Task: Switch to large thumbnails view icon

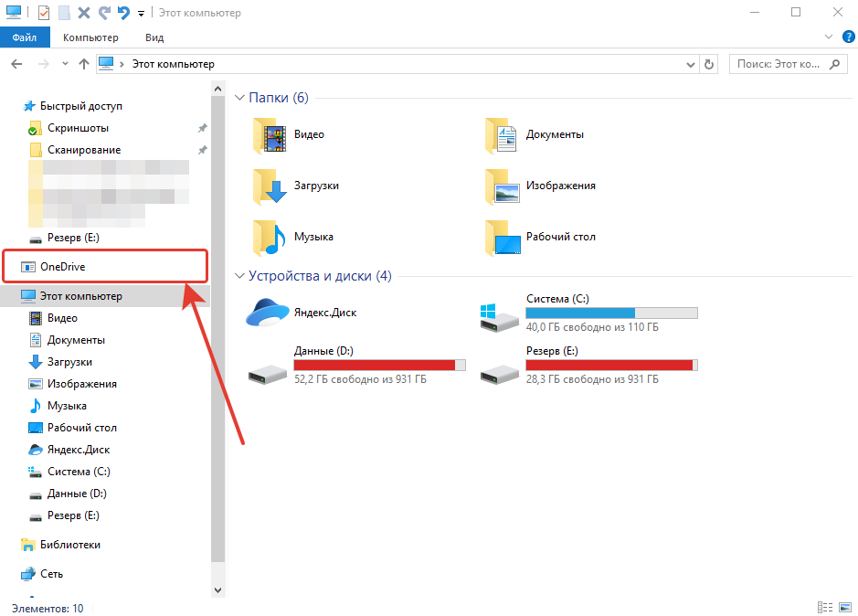Action: pyautogui.click(x=846, y=608)
